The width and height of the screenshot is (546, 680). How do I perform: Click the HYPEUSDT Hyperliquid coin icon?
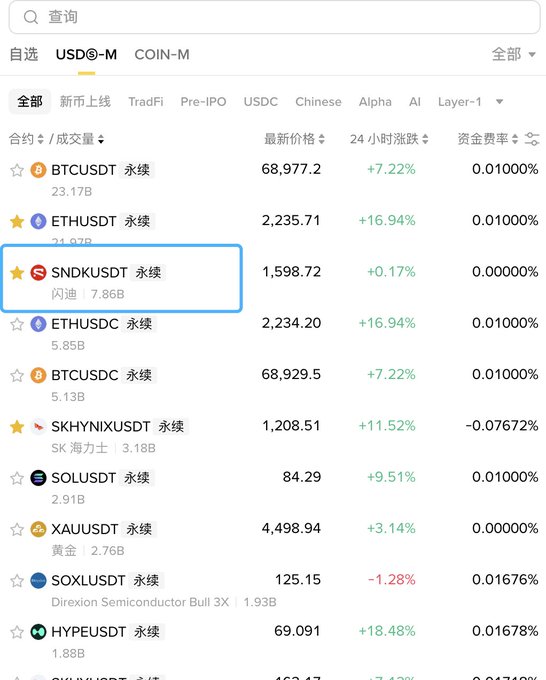[x=38, y=632]
